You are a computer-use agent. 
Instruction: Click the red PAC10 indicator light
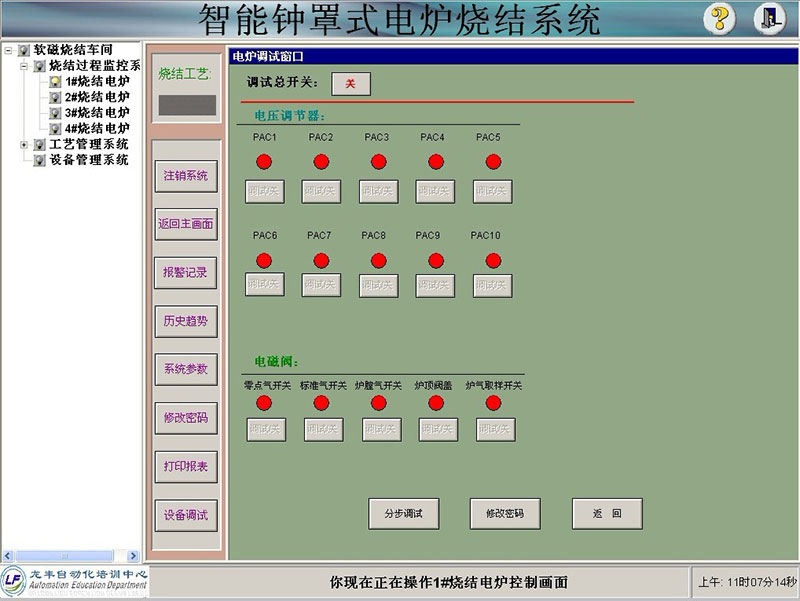click(x=493, y=260)
